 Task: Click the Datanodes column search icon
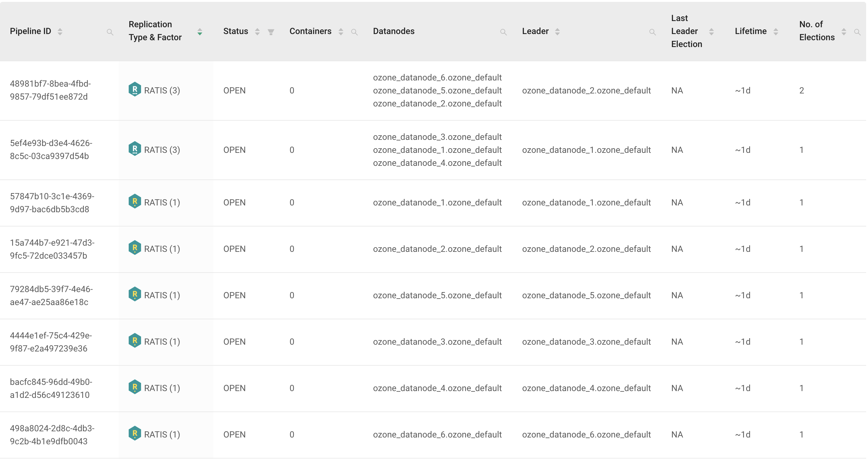[x=503, y=32]
